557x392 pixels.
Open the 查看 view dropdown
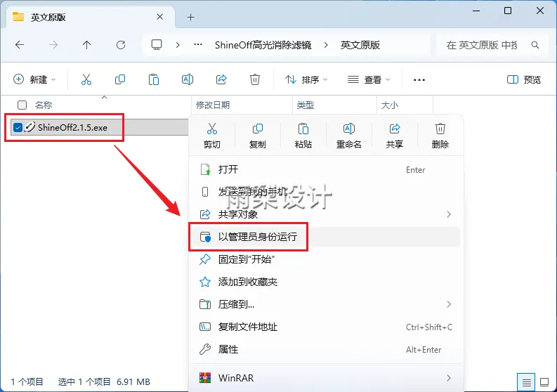[369, 79]
